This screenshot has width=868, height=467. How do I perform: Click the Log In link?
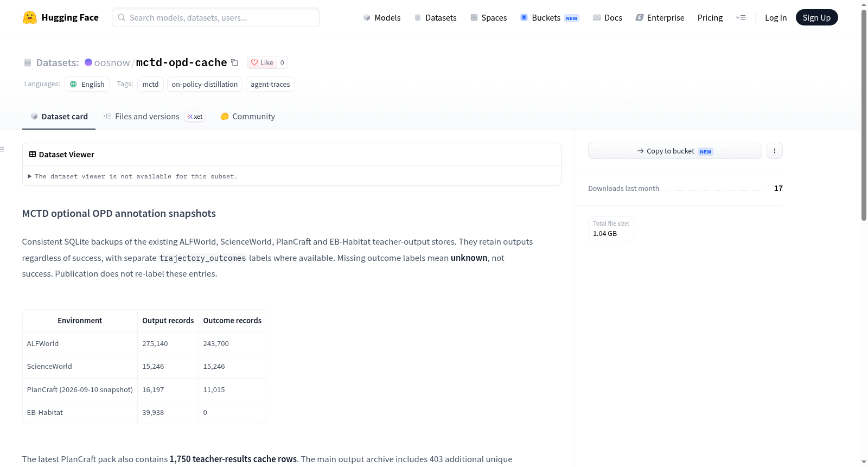click(776, 17)
